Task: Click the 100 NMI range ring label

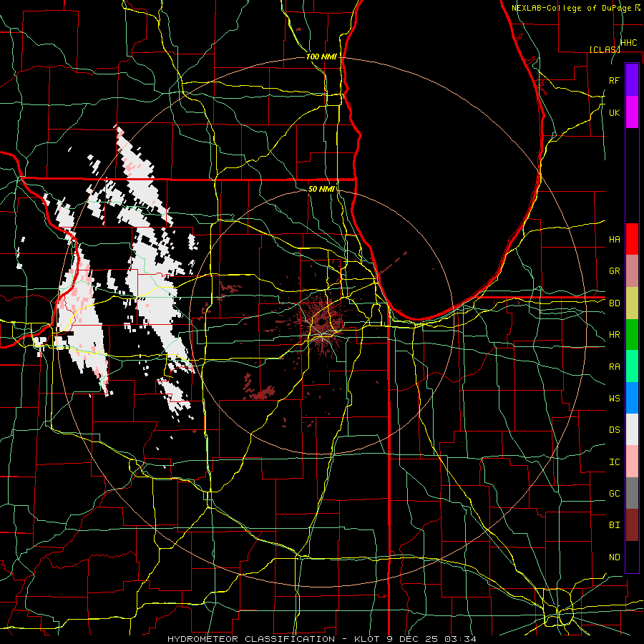Action: (x=321, y=57)
